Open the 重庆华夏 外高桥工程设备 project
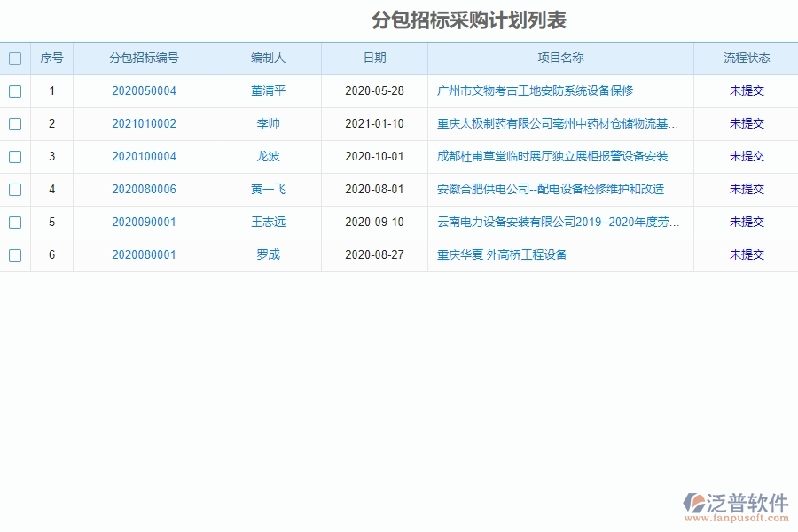798x532 pixels. pos(503,254)
